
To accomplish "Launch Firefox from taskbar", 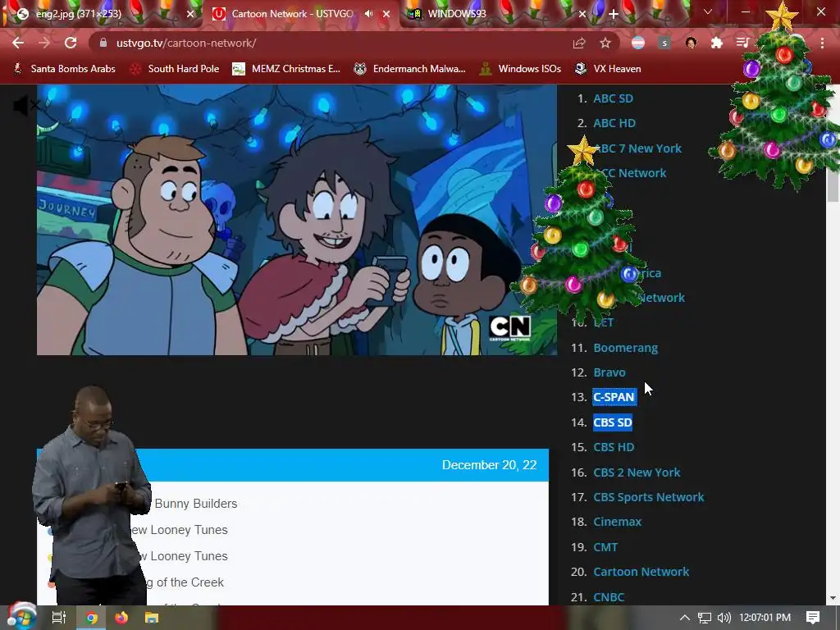I will point(121,618).
